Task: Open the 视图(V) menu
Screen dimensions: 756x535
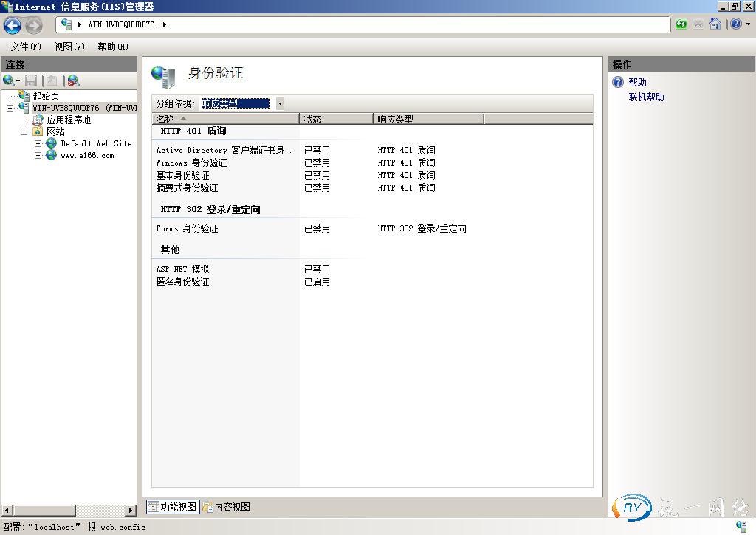Action: (69, 47)
